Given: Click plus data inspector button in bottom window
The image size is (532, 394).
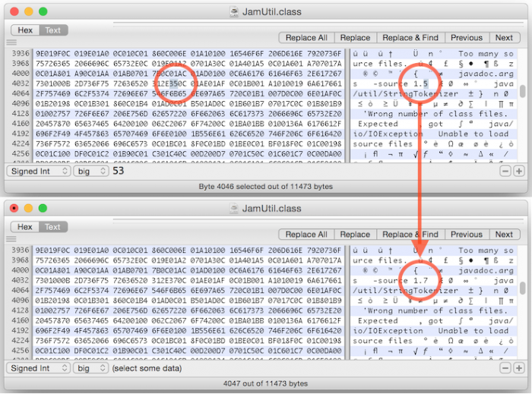Looking at the screenshot, I should [x=519, y=368].
